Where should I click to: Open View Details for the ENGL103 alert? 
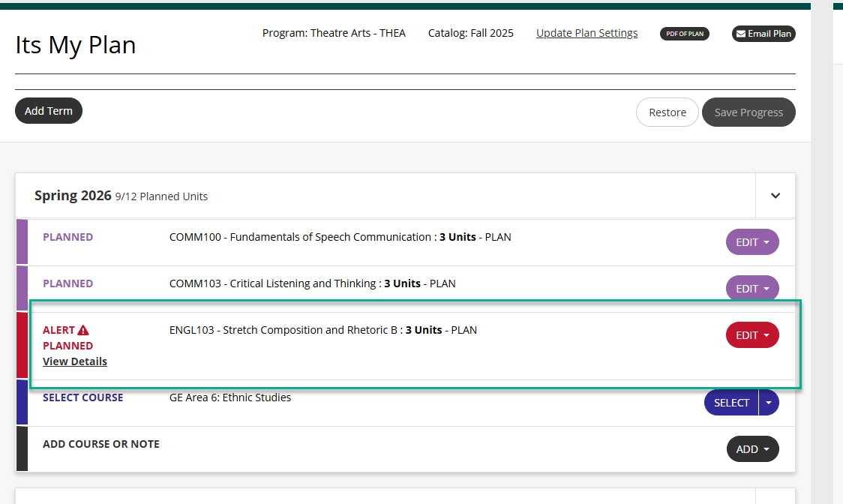(74, 361)
